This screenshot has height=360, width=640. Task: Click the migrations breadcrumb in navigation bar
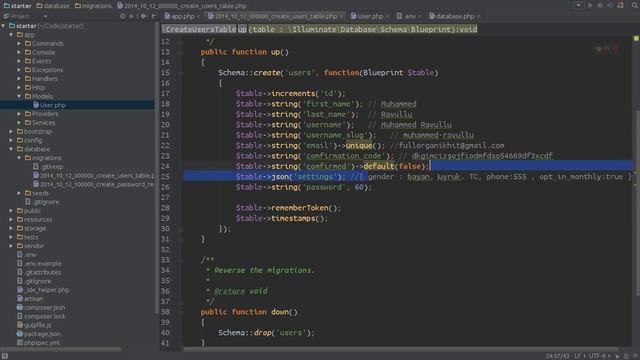click(93, 6)
